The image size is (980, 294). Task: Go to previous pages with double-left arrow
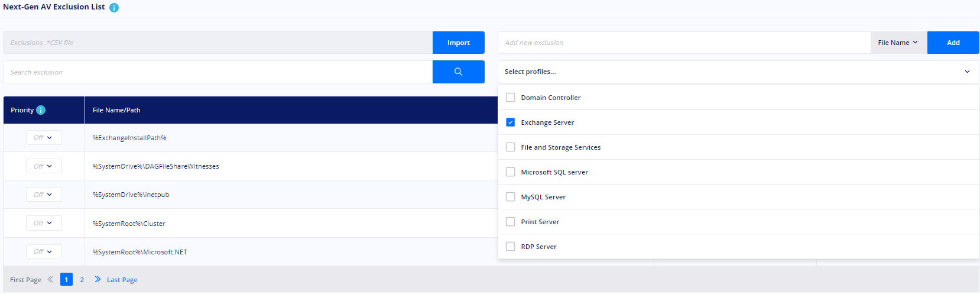(50, 279)
